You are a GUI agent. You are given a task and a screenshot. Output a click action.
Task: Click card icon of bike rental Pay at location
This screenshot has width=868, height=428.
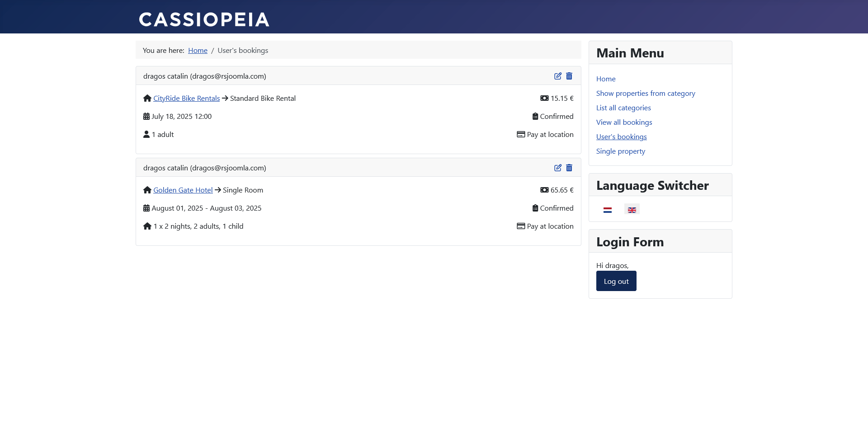coord(521,134)
